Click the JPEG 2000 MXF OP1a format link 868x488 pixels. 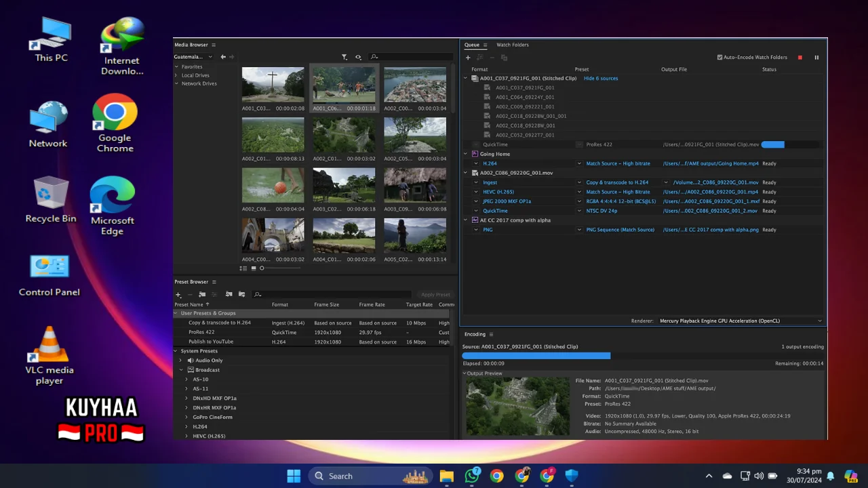(507, 201)
